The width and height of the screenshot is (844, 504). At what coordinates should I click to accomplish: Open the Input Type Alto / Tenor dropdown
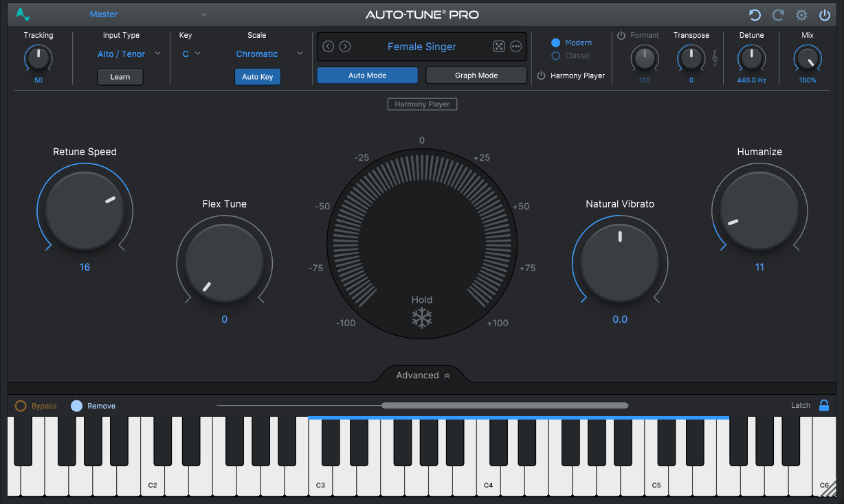point(129,54)
